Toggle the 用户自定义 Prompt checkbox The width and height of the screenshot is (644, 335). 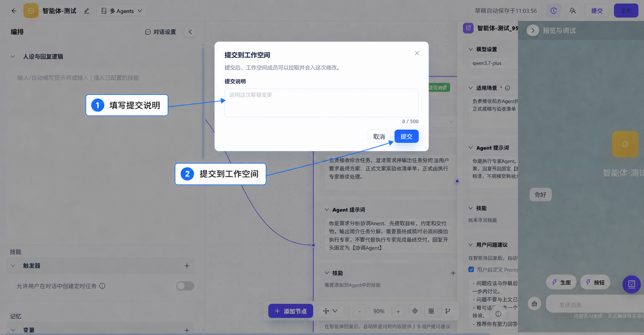click(x=471, y=269)
